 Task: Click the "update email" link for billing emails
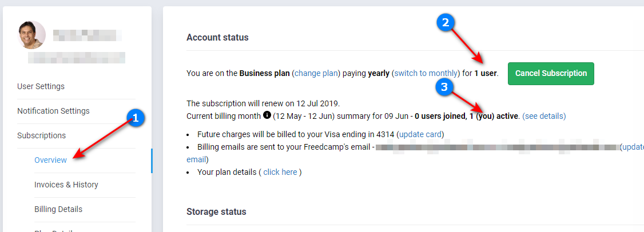pos(632,147)
